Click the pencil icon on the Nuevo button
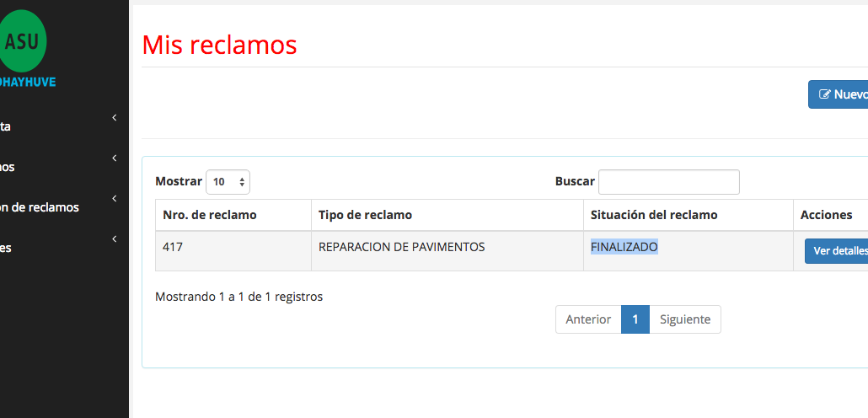Viewport: 868px width, 418px height. click(825, 94)
